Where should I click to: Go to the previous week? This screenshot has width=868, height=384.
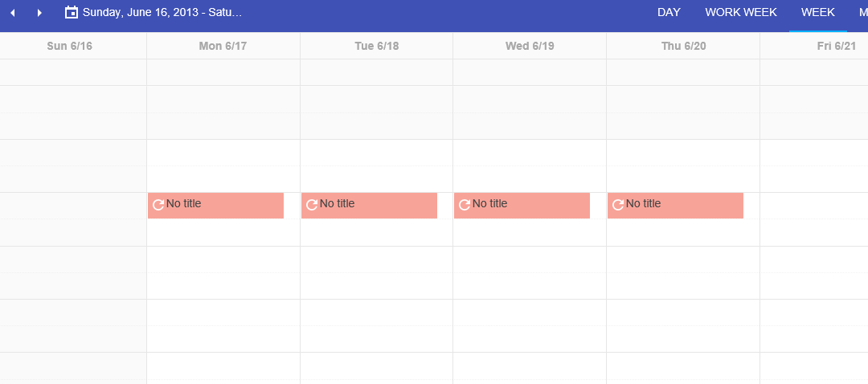pos(13,13)
